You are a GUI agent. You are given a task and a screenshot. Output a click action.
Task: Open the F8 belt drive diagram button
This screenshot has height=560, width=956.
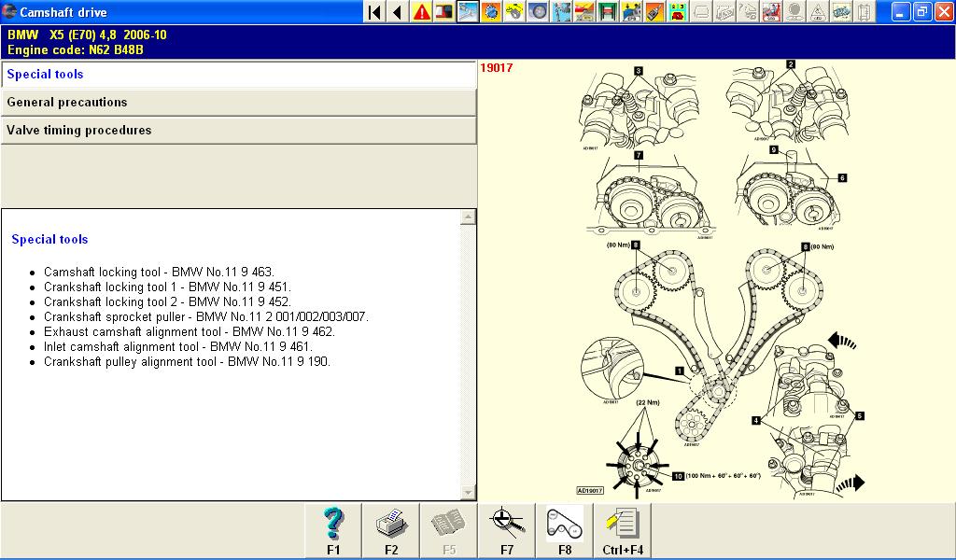(x=565, y=531)
